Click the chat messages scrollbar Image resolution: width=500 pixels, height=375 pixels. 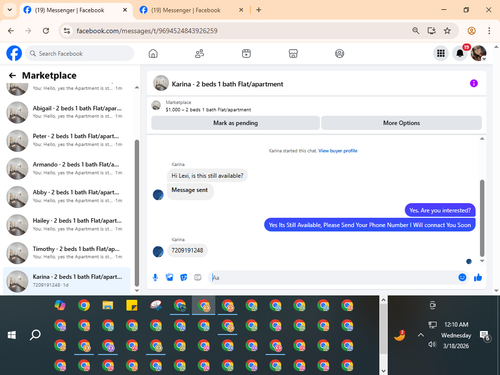coord(482,218)
